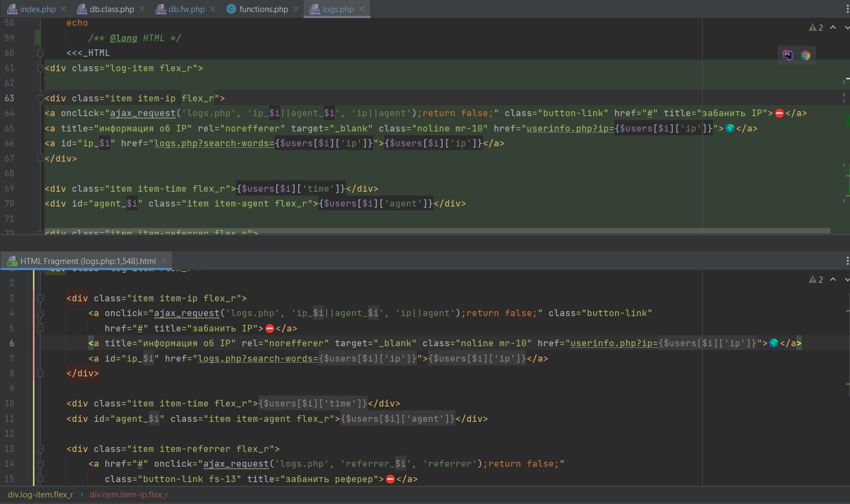Click logs.php?search-words= link on line 66

click(214, 144)
